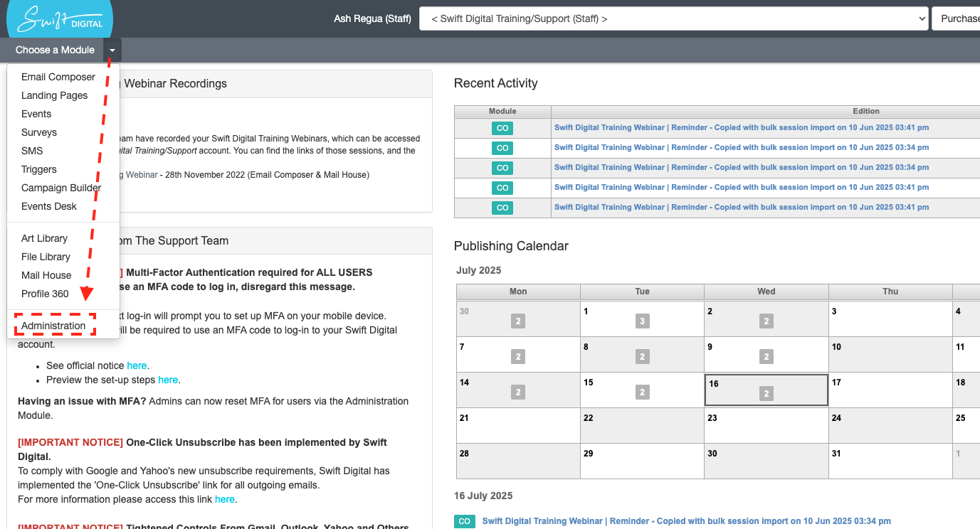Select July 10 in the Publishing Calendar

pos(890,354)
